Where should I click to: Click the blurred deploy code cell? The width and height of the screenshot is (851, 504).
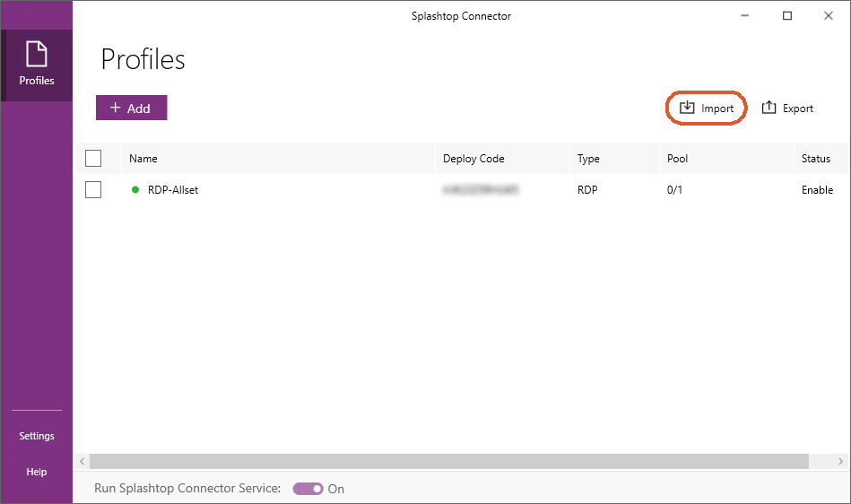[481, 189]
